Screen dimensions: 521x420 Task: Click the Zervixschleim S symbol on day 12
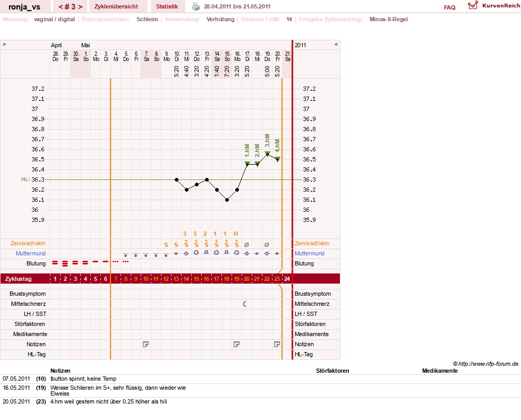point(166,245)
